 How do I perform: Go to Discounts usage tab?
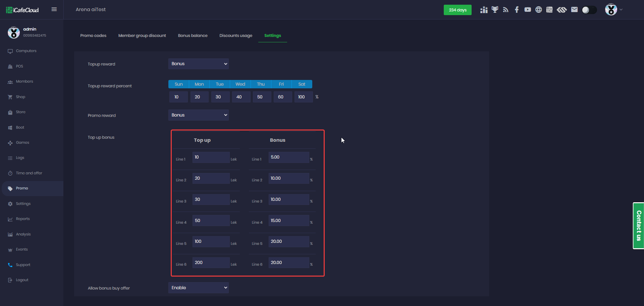point(236,36)
